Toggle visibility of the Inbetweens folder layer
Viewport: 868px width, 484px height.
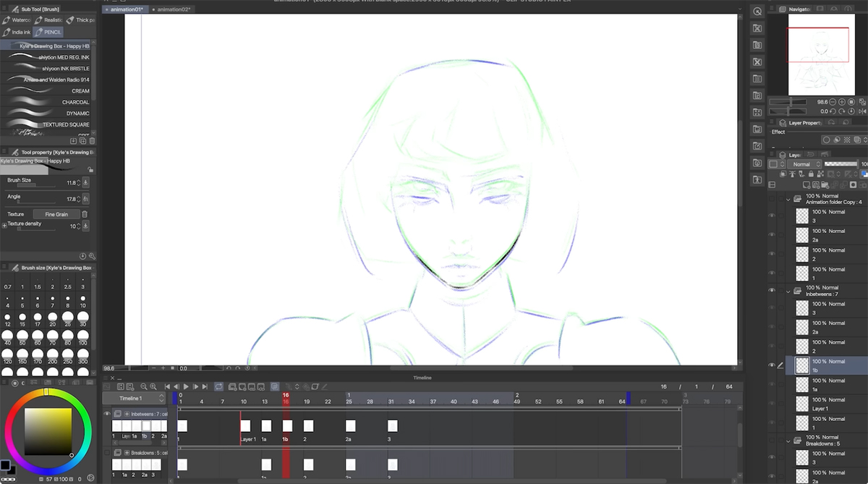pyautogui.click(x=771, y=291)
